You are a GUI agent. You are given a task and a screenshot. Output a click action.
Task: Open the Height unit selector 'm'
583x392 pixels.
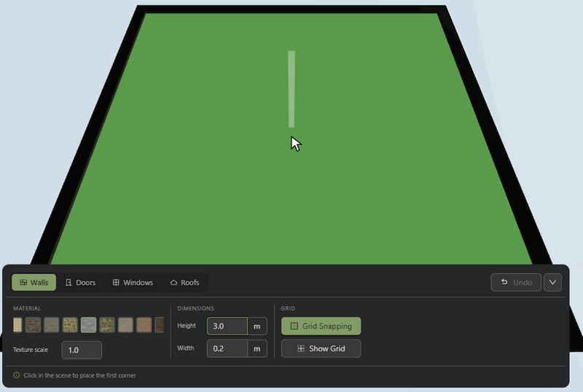point(257,326)
